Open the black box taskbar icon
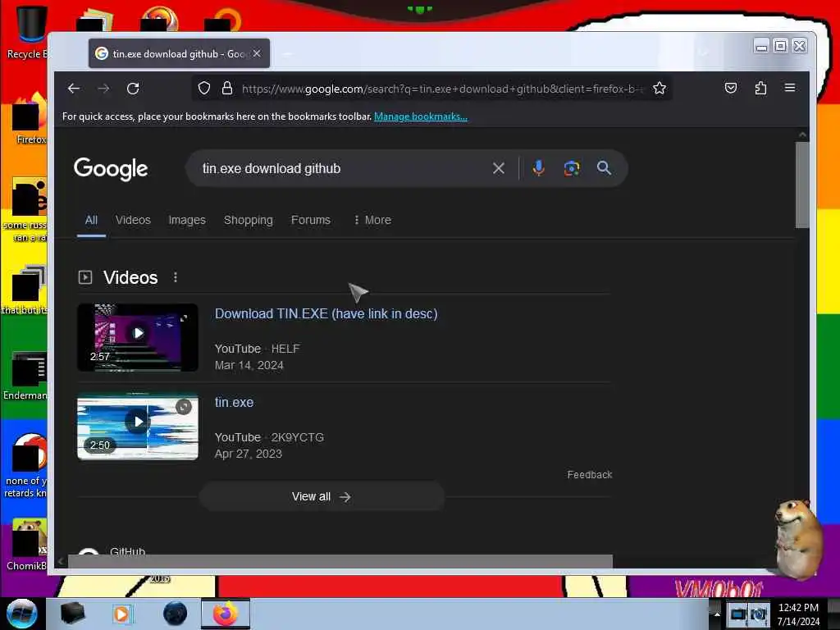 point(72,614)
